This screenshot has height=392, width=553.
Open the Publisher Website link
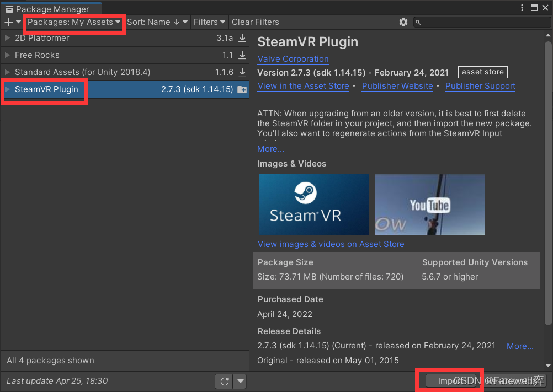(x=397, y=86)
